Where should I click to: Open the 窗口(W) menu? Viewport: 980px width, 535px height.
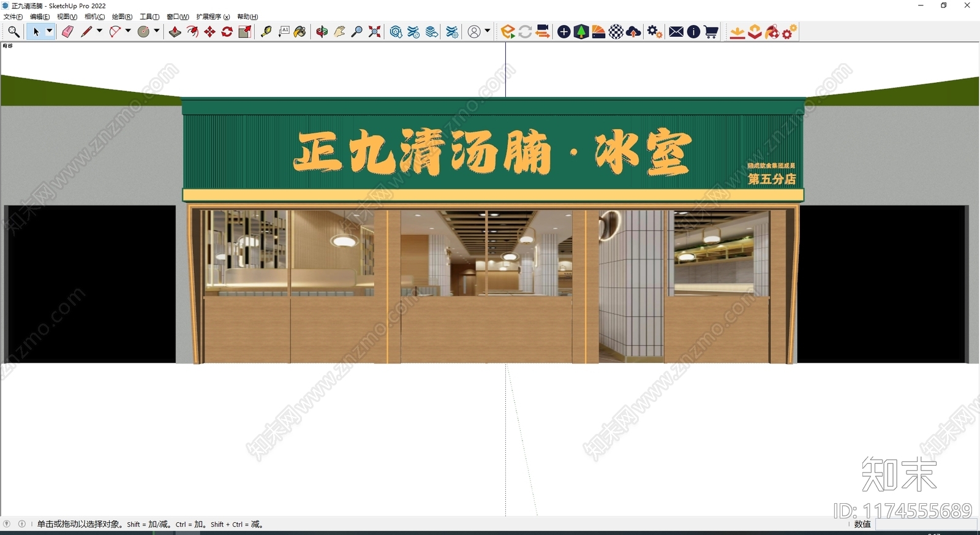point(178,17)
